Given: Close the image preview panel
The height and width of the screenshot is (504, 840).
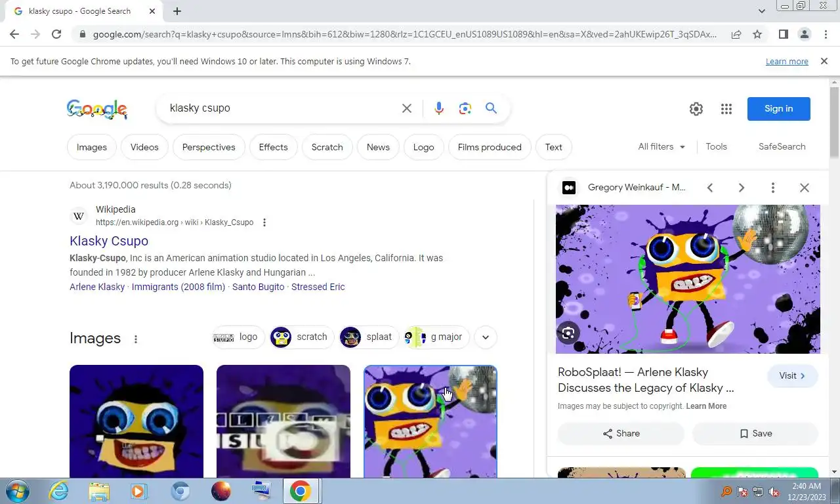Looking at the screenshot, I should [804, 188].
